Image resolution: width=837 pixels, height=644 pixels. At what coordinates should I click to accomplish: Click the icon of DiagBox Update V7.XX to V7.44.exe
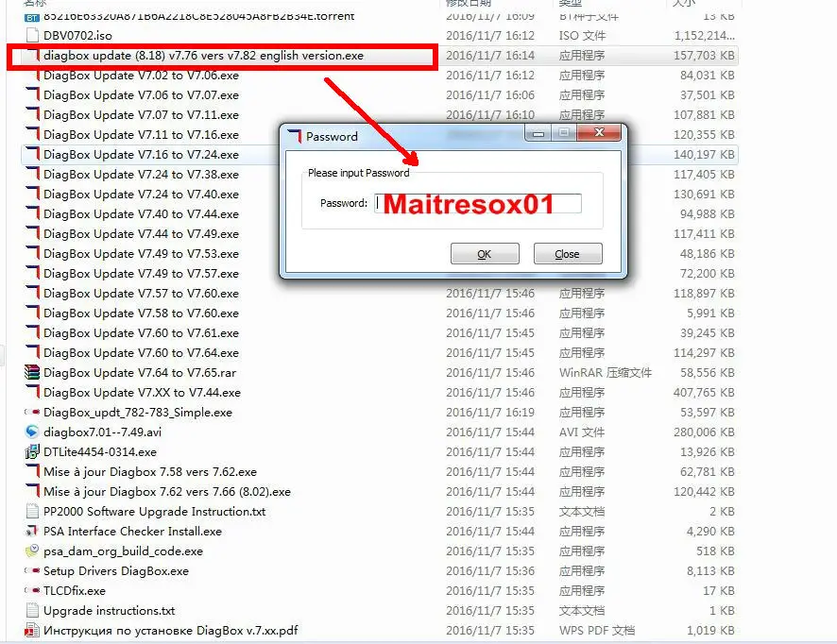tap(32, 392)
